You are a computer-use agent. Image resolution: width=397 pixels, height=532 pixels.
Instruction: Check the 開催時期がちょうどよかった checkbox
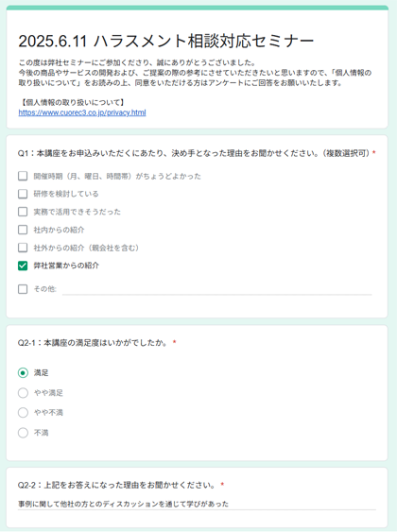coord(23,176)
